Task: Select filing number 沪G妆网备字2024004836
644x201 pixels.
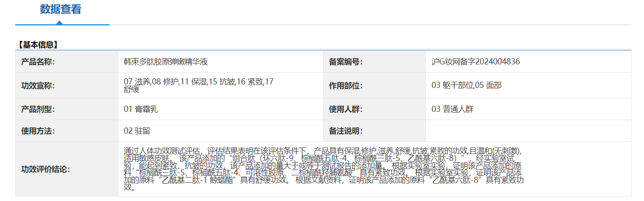Action: point(476,62)
